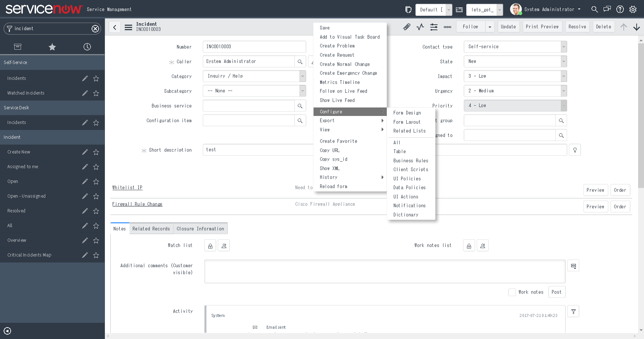Open the caller lookup magnifier icon

(x=300, y=61)
